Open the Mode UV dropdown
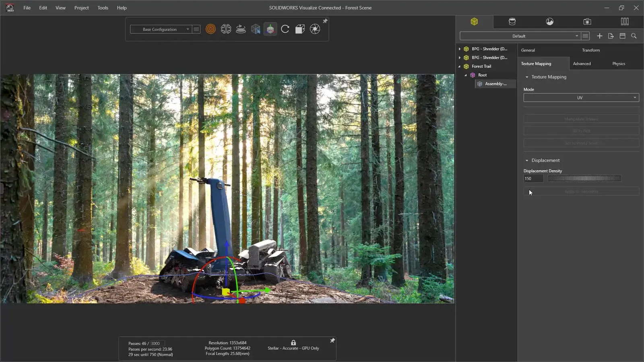 (x=581, y=98)
